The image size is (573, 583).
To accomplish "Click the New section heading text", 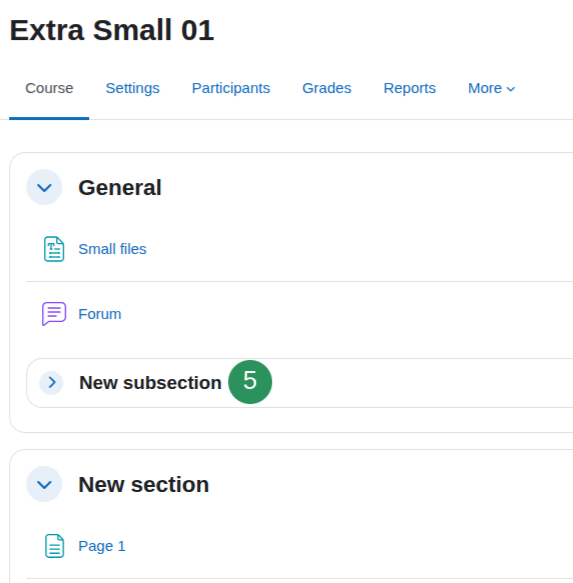I will pyautogui.click(x=144, y=484).
